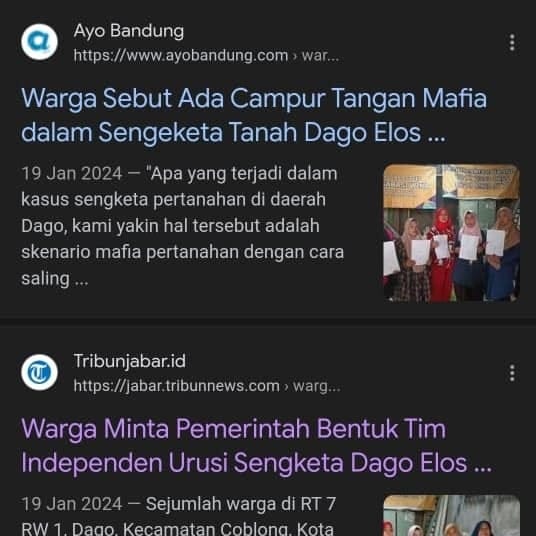Open the Tribunjabar result thumbnail image
The height and width of the screenshot is (536, 536).
tap(452, 515)
